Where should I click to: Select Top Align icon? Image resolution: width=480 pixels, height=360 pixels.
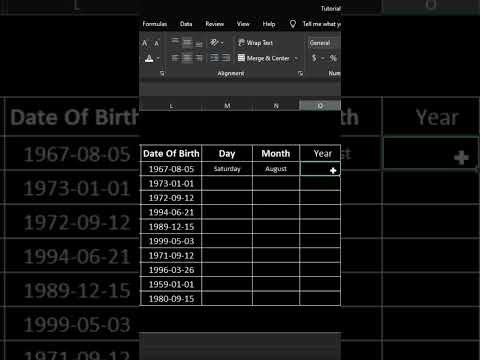point(175,42)
